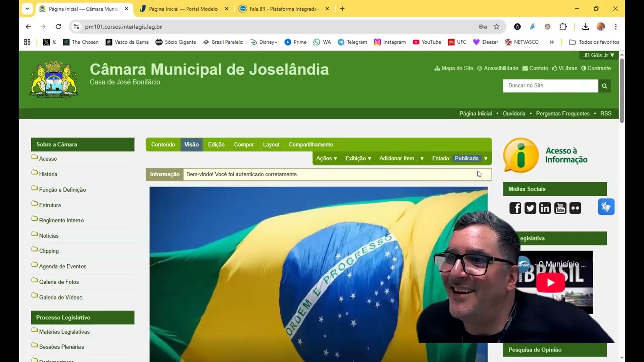Click the Brazilian flag banner image
The height and width of the screenshot is (362, 644).
(x=318, y=274)
